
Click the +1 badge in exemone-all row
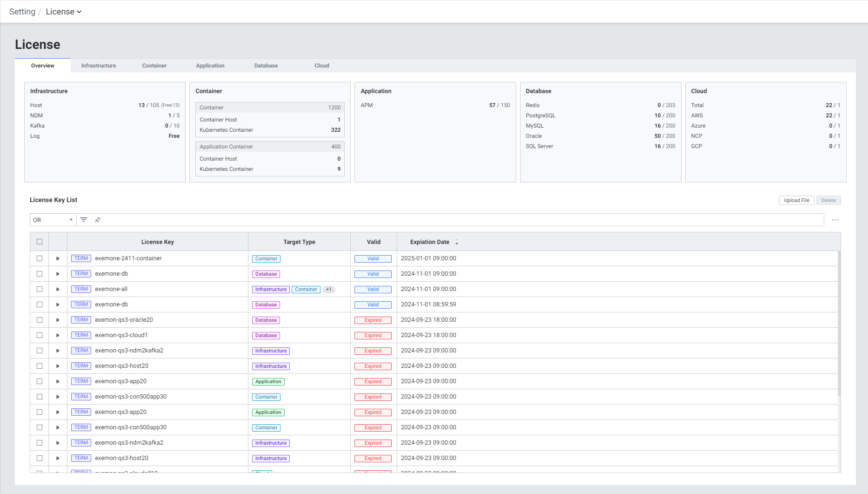click(x=329, y=289)
